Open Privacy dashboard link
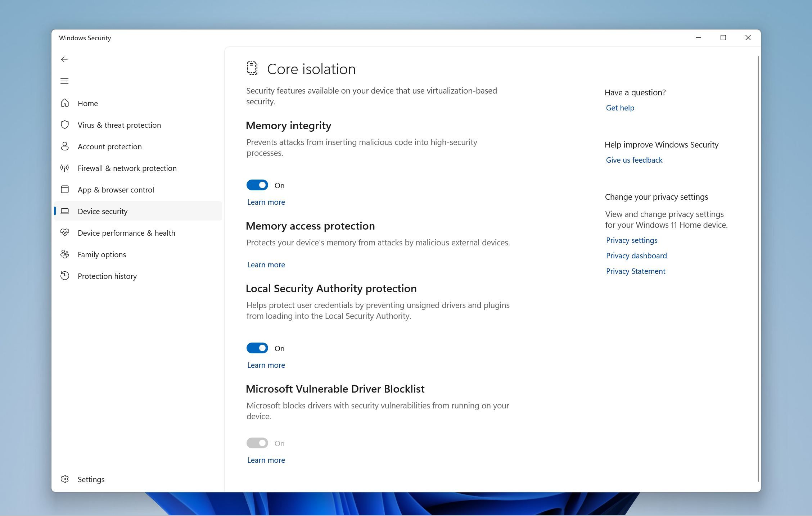 pyautogui.click(x=636, y=255)
